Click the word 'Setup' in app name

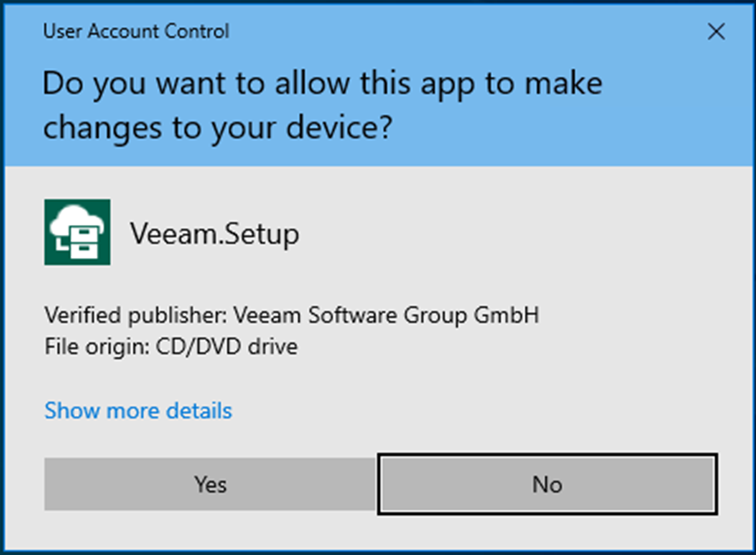(260, 235)
